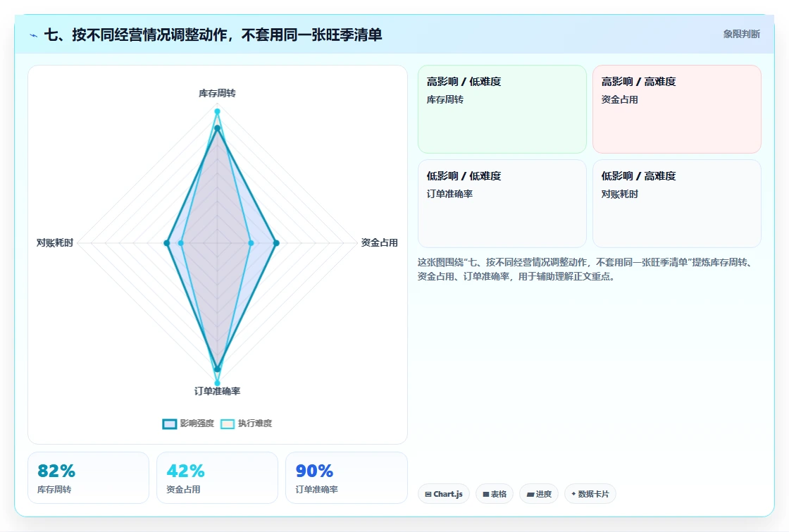This screenshot has height=532, width=789.
Task: Click the 90% 订单准确率 stat card
Action: pos(346,478)
